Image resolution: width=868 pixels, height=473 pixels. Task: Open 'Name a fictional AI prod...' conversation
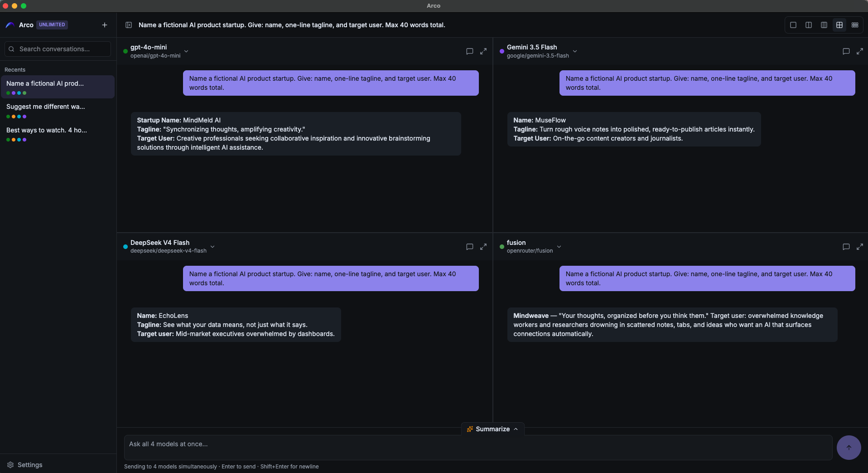click(58, 87)
